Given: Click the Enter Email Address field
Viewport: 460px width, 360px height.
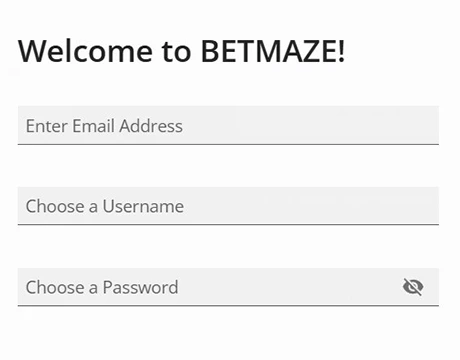Looking at the screenshot, I should (x=228, y=125).
